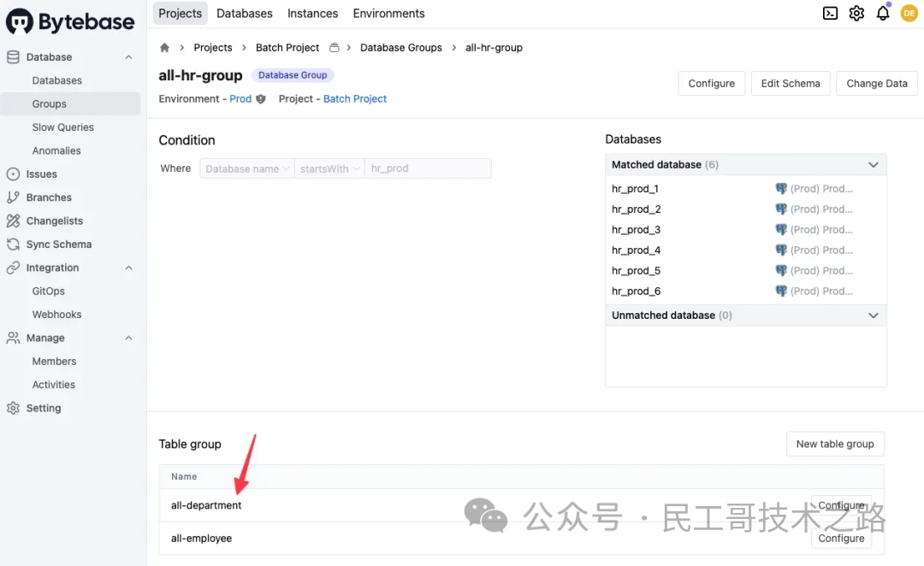Go to home via breadcrumb icon
Image resolution: width=924 pixels, height=566 pixels.
point(164,48)
